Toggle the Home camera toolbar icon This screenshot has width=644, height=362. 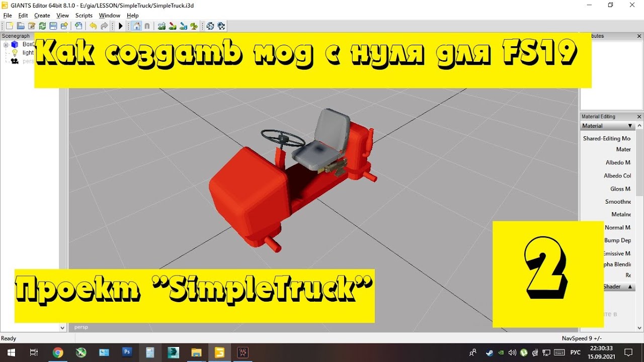136,26
